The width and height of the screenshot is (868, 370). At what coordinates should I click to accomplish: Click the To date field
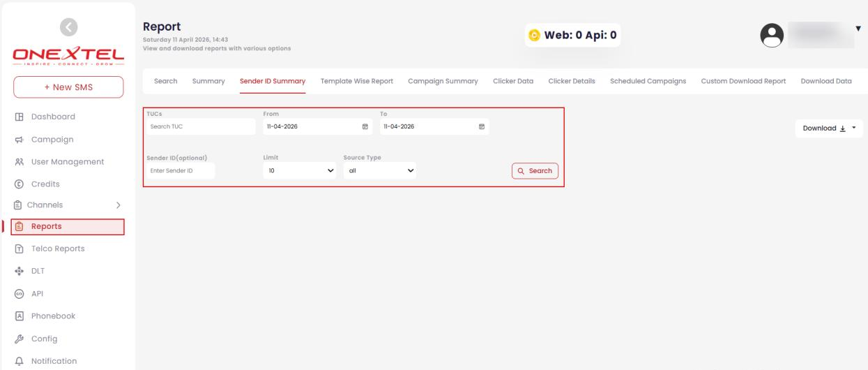pyautogui.click(x=434, y=126)
